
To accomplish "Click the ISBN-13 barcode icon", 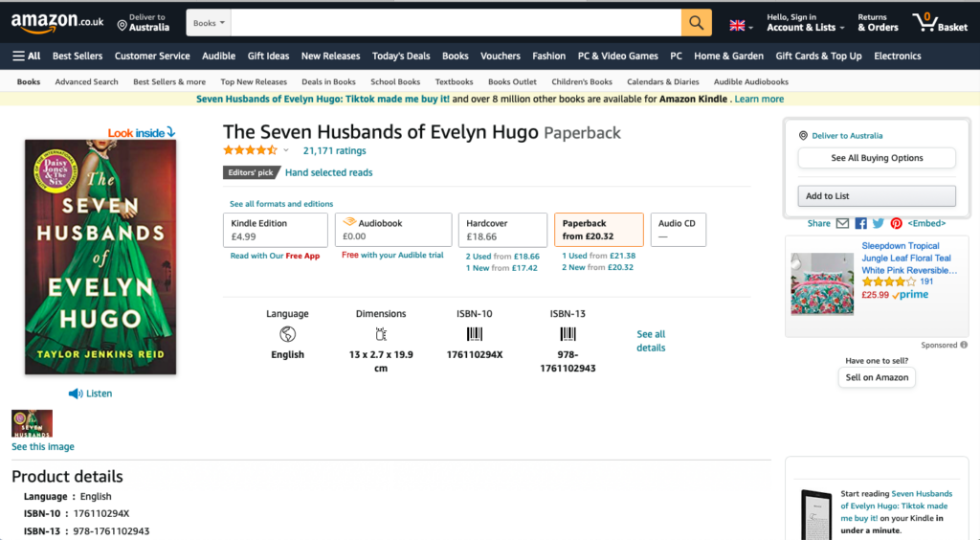I will coord(568,334).
